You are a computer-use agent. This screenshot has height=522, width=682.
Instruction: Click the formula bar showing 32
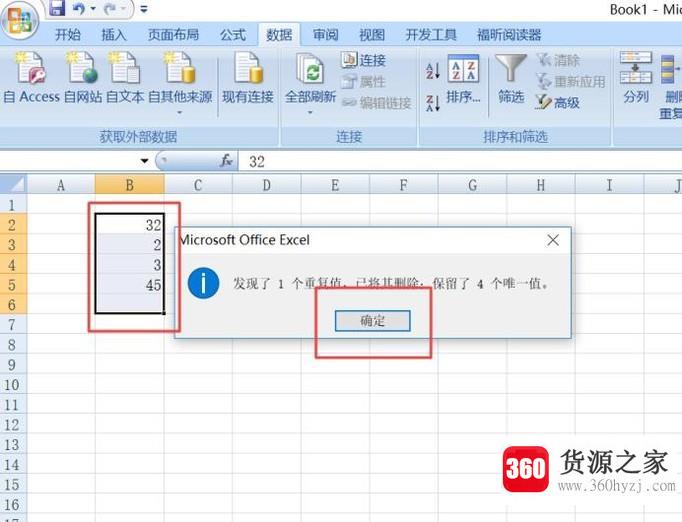coord(460,161)
